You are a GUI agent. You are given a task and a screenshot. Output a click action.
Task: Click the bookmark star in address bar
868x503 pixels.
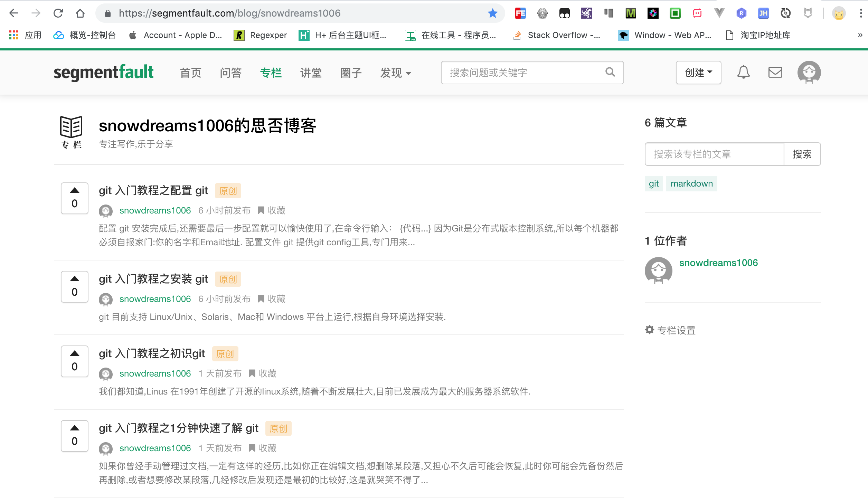point(492,13)
